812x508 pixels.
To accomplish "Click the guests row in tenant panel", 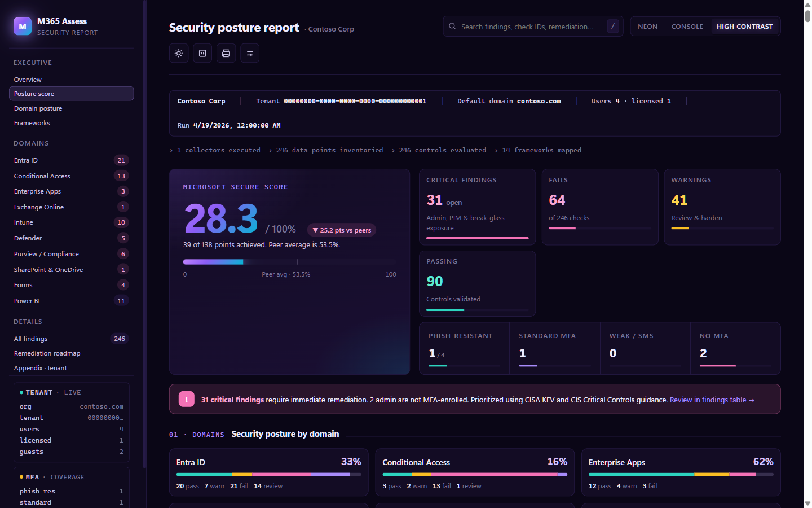I will pos(72,452).
